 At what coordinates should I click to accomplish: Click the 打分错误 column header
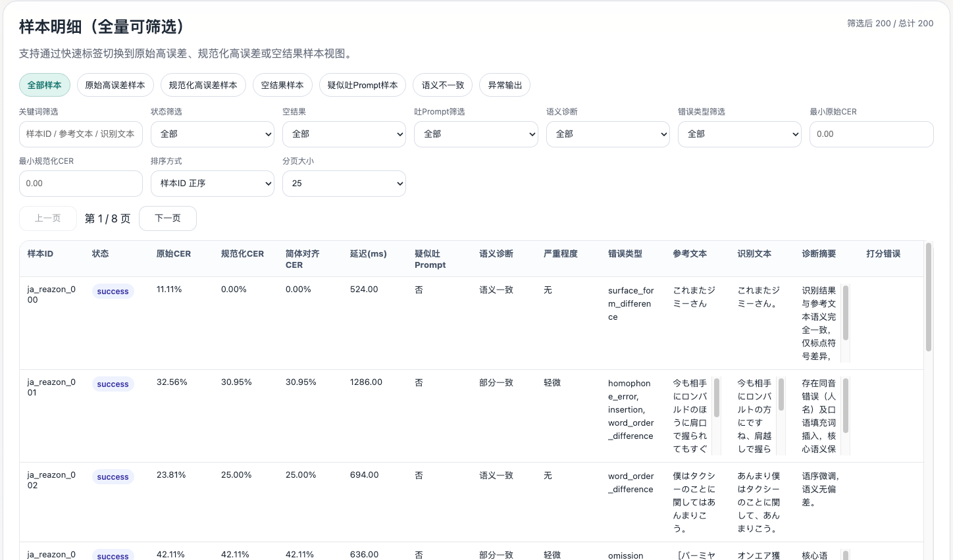pyautogui.click(x=883, y=254)
